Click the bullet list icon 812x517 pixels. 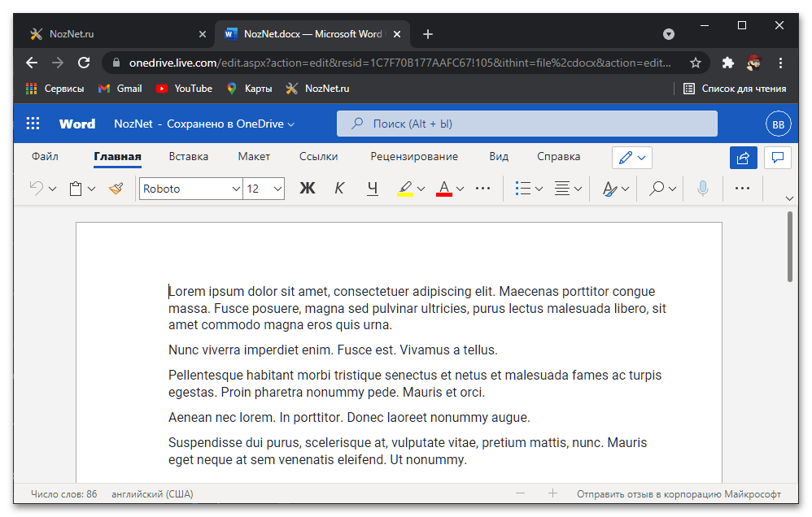click(x=523, y=189)
